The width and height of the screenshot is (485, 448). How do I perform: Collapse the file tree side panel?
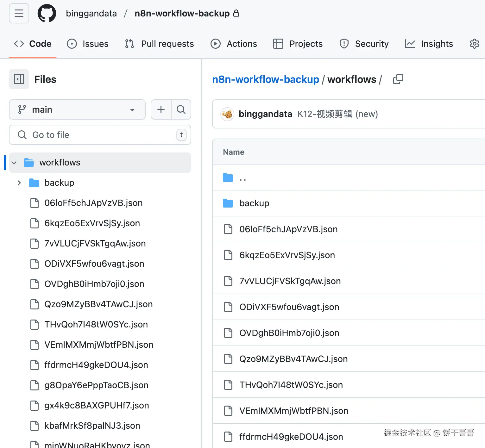click(19, 79)
